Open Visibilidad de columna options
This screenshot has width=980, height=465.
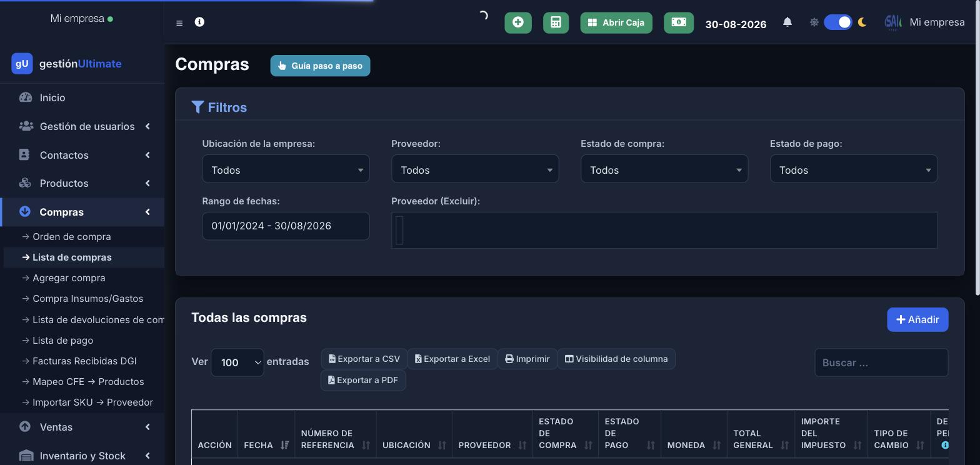[x=616, y=359]
